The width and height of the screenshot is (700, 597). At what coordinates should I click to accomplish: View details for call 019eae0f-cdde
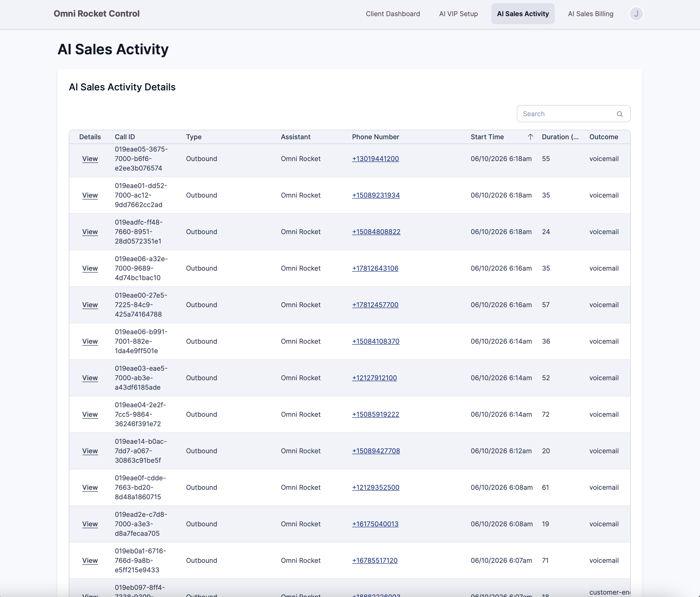pos(90,487)
